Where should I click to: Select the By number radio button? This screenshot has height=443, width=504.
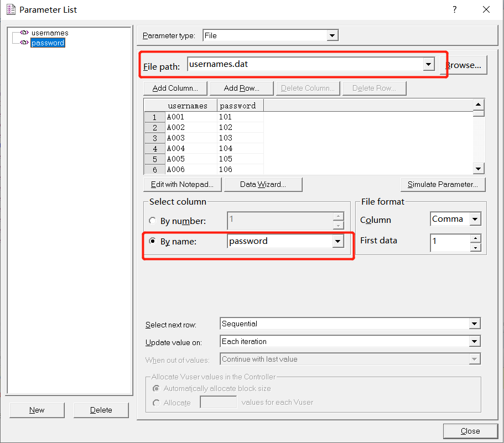coord(152,220)
